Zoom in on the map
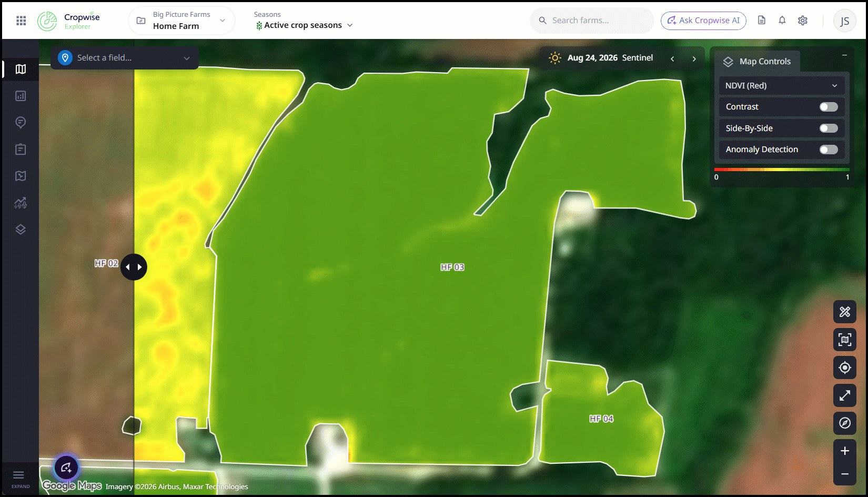 [845, 451]
